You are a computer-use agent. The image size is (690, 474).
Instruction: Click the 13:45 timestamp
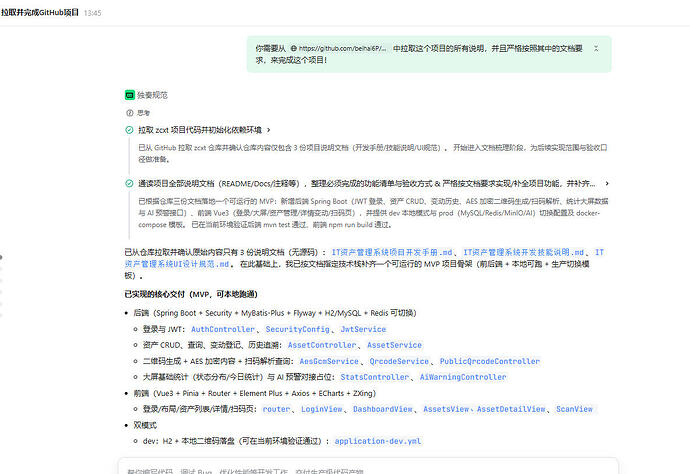(x=92, y=13)
